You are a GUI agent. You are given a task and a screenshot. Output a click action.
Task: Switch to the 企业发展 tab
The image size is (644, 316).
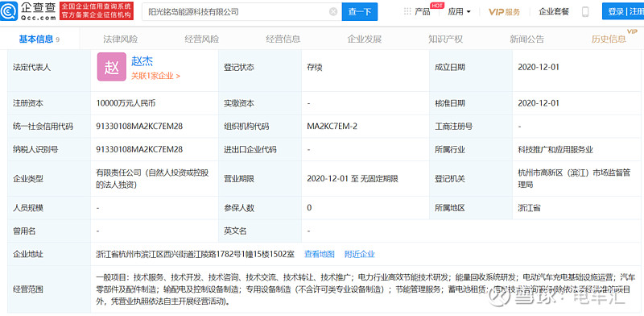365,39
